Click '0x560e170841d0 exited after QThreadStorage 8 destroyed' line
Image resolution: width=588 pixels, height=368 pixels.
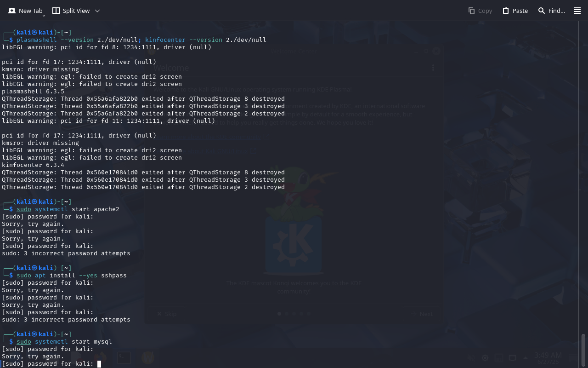click(x=143, y=172)
